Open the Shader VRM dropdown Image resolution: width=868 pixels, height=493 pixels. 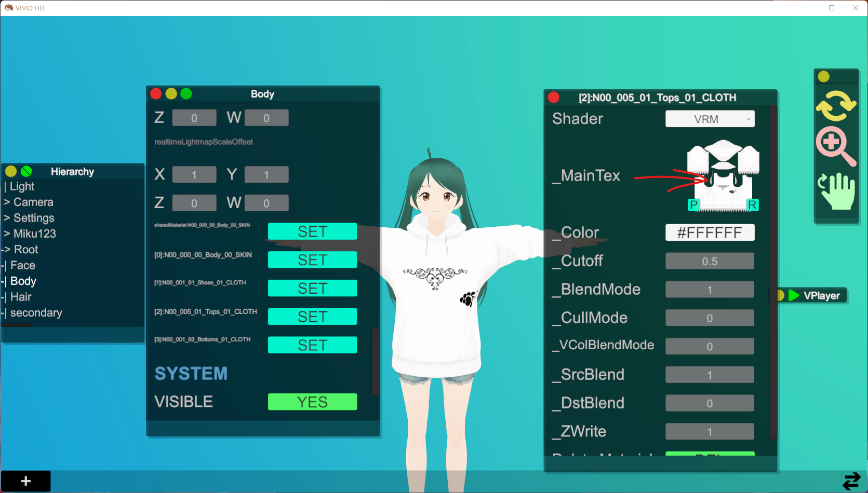pos(710,119)
